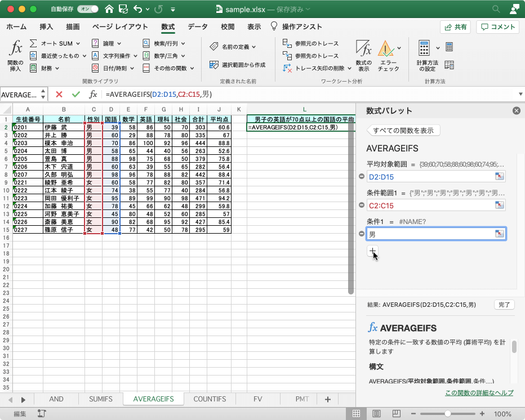Click the Show Formulas icon
525x420 pixels.
(x=364, y=48)
